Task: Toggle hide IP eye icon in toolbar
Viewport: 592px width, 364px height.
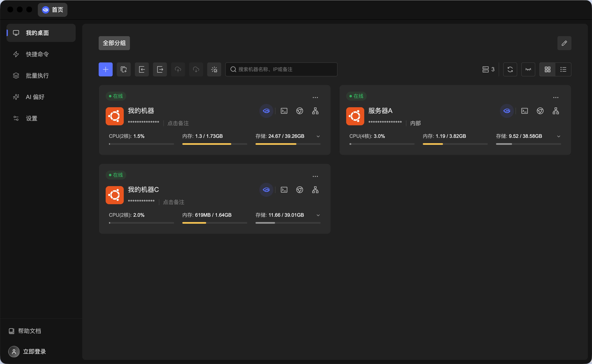Action: click(528, 70)
